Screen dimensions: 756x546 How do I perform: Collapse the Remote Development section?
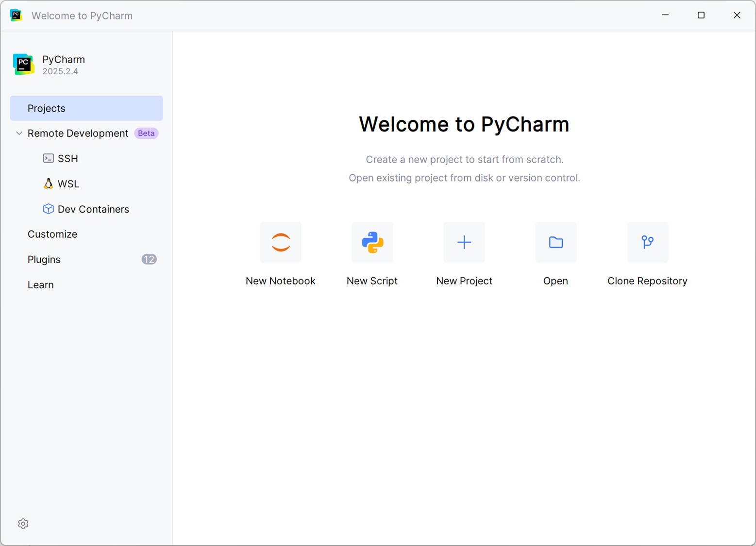coord(19,133)
